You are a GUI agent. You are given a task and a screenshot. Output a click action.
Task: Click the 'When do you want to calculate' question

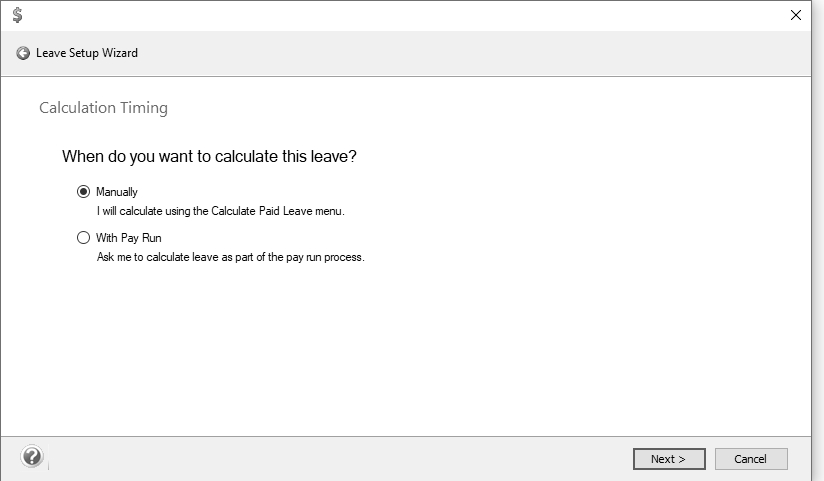click(x=209, y=157)
